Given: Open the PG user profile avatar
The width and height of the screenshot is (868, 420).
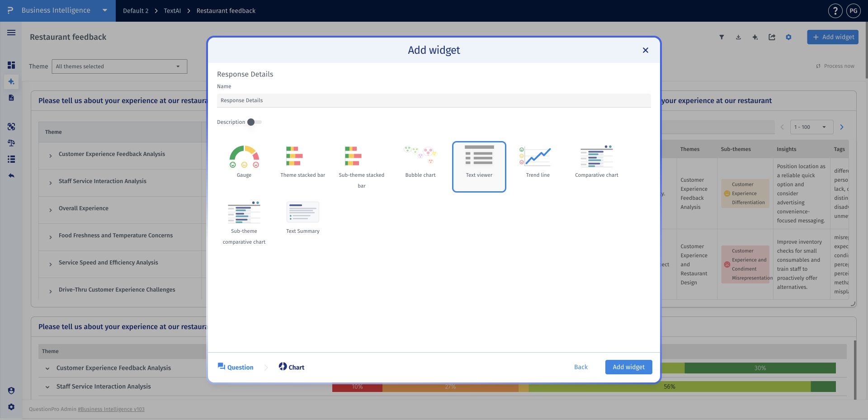Looking at the screenshot, I should (853, 11).
